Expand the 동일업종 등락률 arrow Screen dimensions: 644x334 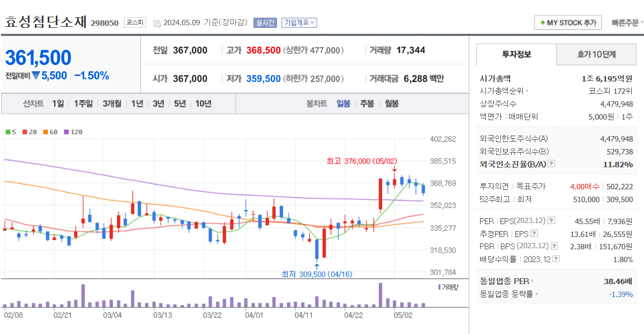[x=536, y=294]
